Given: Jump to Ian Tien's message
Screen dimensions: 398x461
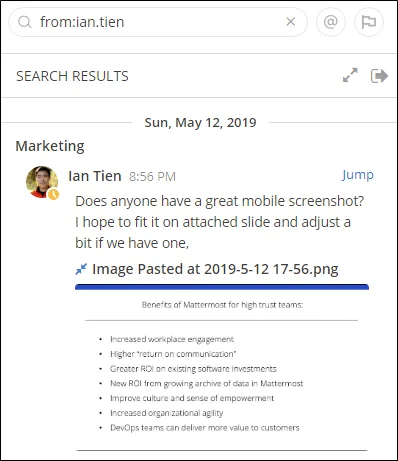Looking at the screenshot, I should tap(358, 175).
